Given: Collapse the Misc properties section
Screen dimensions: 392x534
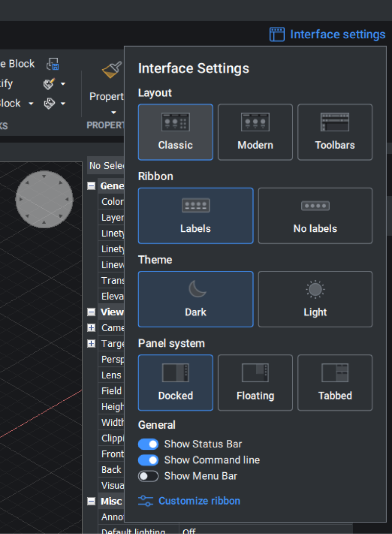Looking at the screenshot, I should (91, 501).
